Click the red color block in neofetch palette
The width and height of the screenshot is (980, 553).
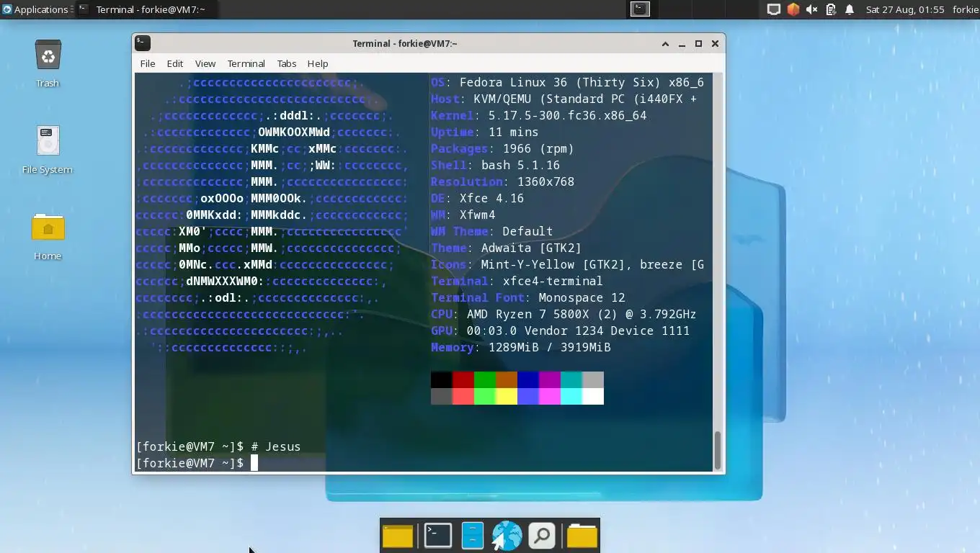pos(463,379)
